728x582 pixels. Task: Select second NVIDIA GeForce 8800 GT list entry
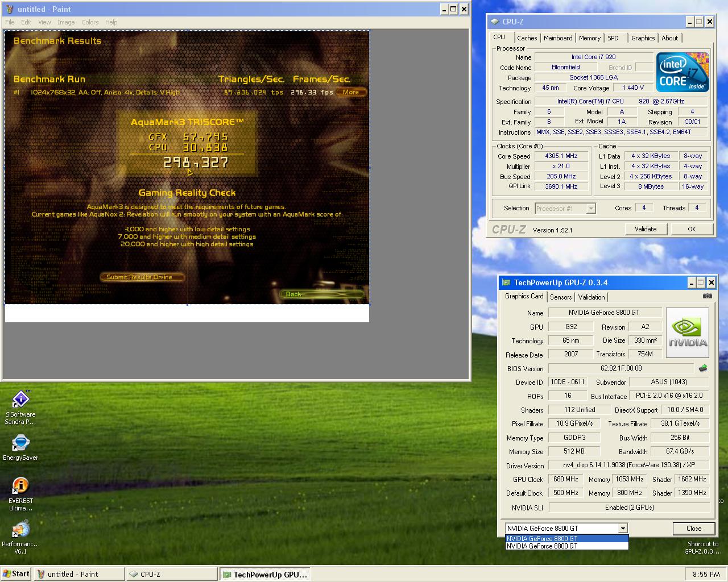(567, 546)
